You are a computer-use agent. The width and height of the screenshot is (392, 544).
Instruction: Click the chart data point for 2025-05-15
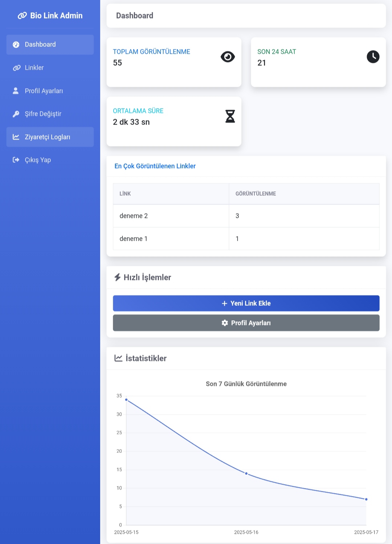pos(126,400)
